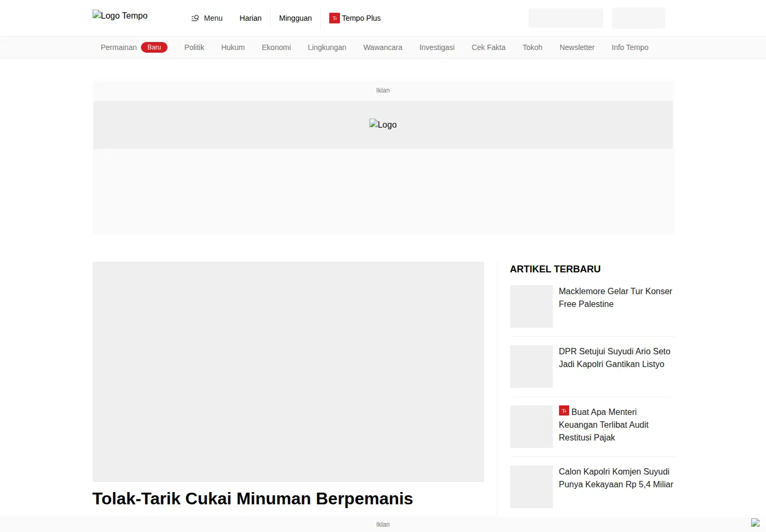Click the headline Tolak-Tarik Cukai Minuman Berpemanis
This screenshot has height=532, width=766.
(253, 498)
